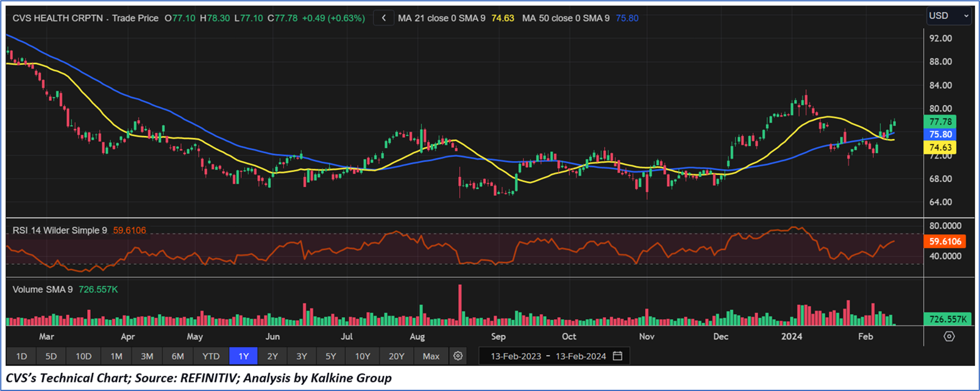Click the 2024 label on time axis
Image resolution: width=980 pixels, height=391 pixels.
click(x=792, y=337)
